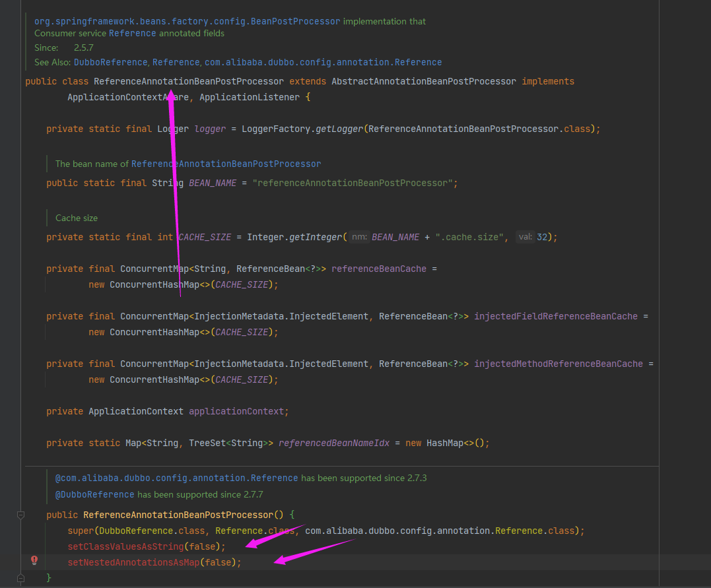The height and width of the screenshot is (588, 711).
Task: Click the fold end marker at constructor's closing brace
Action: point(20,578)
